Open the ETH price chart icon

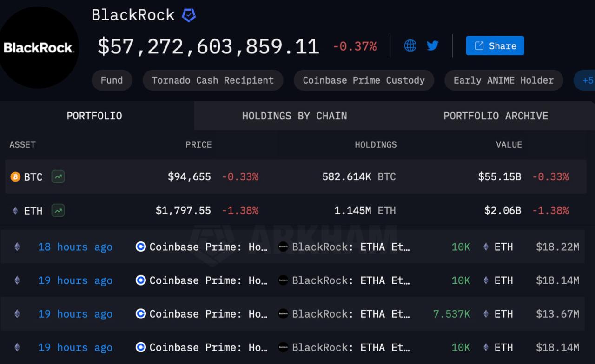click(x=58, y=210)
